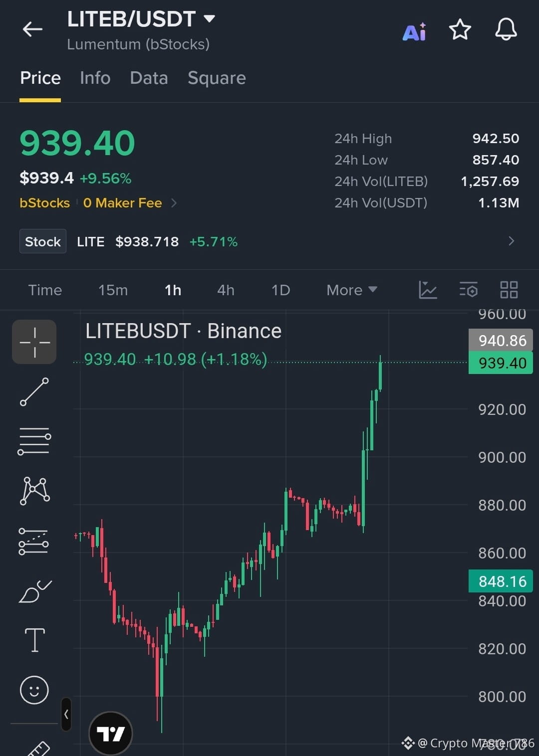539x756 pixels.
Task: Select the ruler measure tool
Action: point(37,749)
